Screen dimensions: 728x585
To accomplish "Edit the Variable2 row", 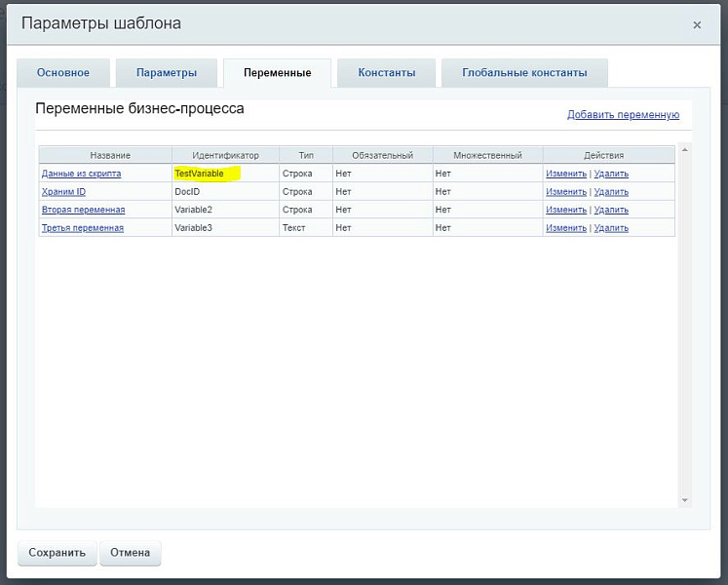I will (x=565, y=210).
